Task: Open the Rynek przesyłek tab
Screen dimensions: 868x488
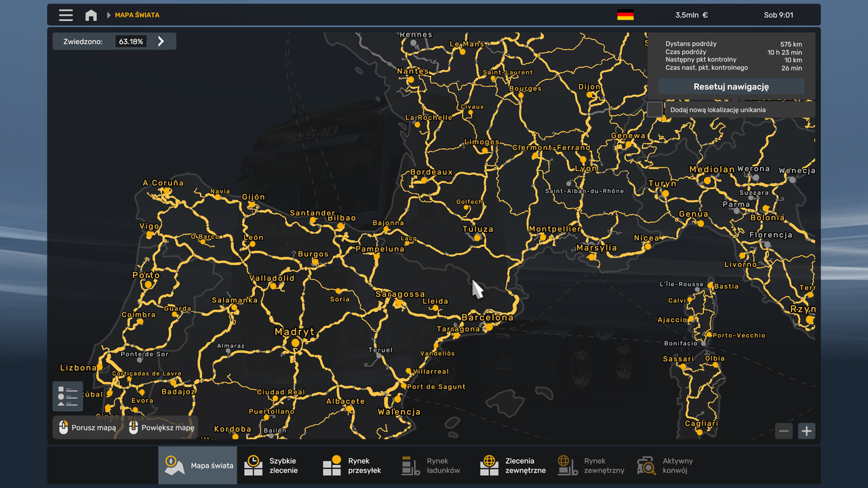Action: pos(353,465)
